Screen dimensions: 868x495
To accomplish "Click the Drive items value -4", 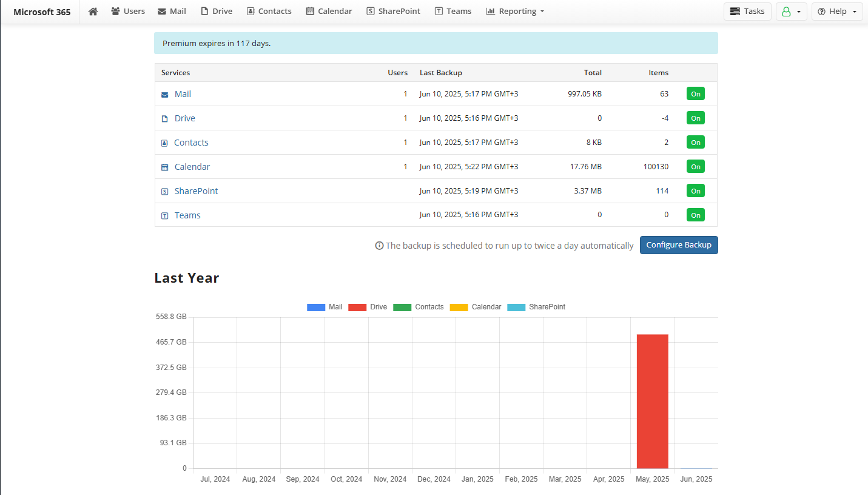I will point(665,118).
